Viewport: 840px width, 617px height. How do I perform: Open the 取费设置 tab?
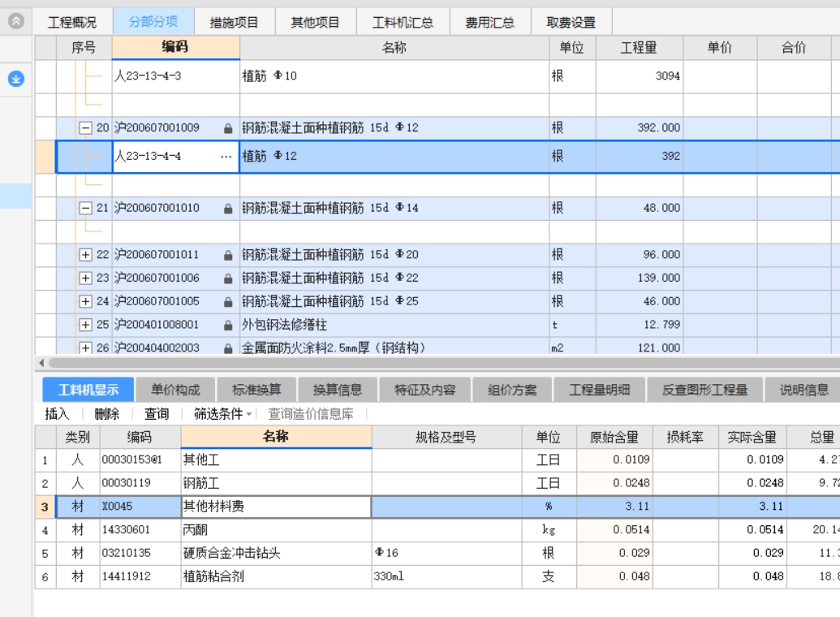571,22
